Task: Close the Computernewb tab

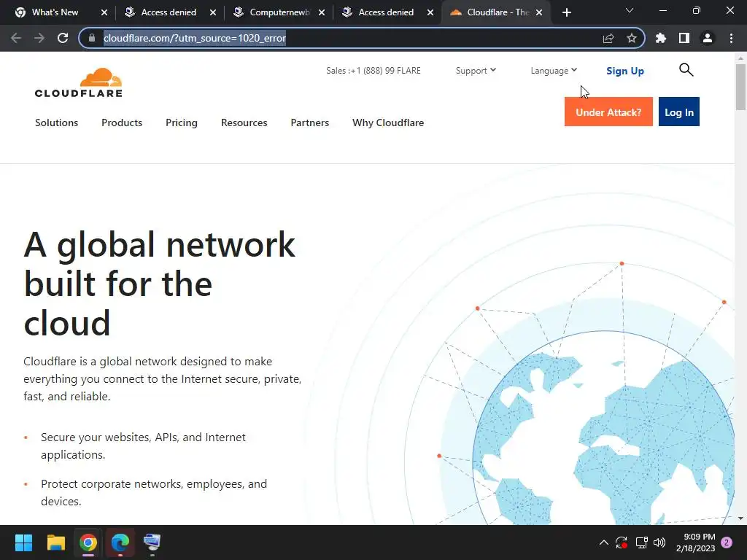Action: point(322,12)
